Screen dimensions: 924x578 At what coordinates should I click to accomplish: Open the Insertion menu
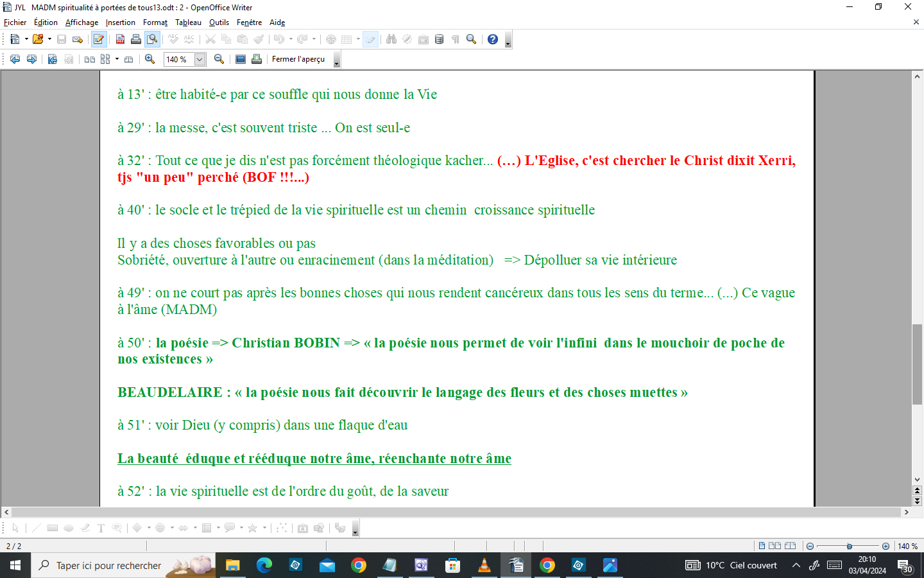tap(121, 22)
